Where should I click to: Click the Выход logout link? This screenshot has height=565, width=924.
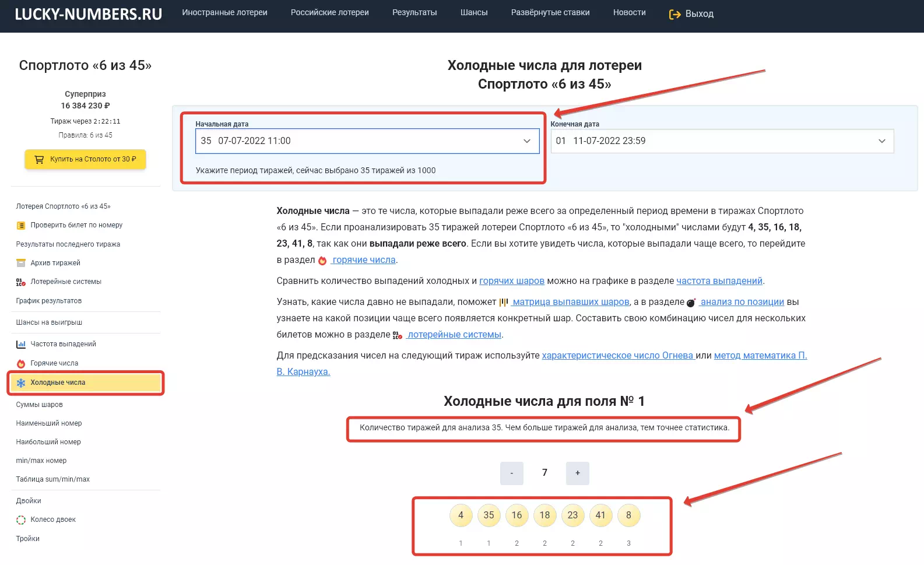[691, 14]
